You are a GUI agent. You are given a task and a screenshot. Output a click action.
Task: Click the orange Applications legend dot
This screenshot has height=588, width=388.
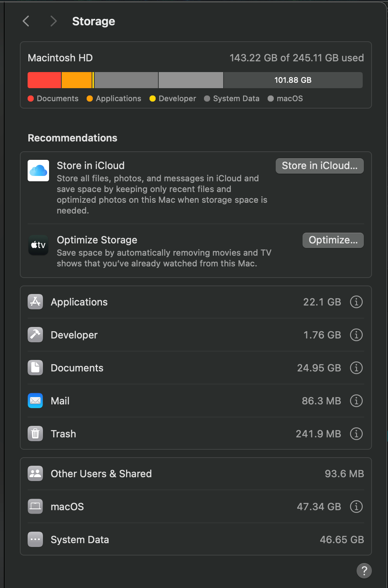90,99
